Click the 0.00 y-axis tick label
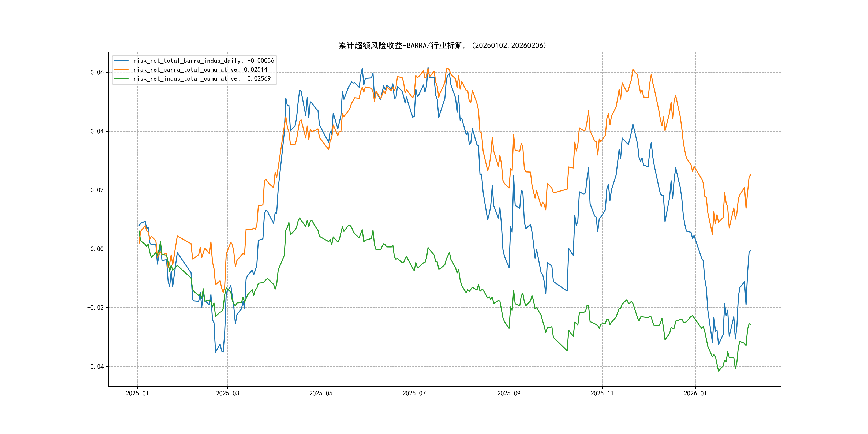This screenshot has height=434, width=868. tap(97, 249)
